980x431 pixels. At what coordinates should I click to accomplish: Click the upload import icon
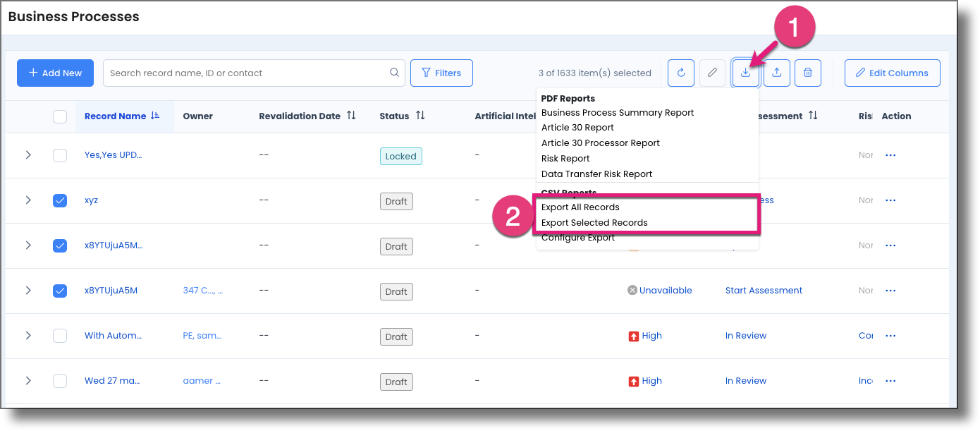[x=776, y=73]
